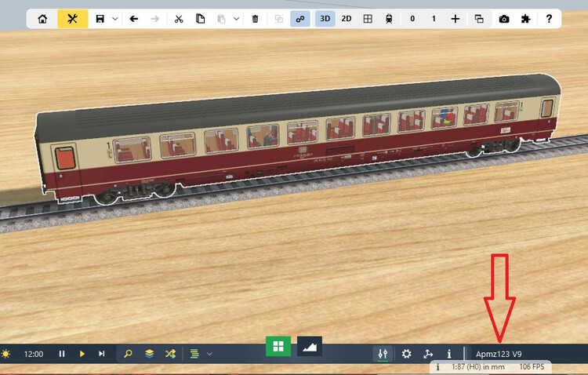Open help with the question mark icon
This screenshot has width=588, height=375.
tap(549, 19)
